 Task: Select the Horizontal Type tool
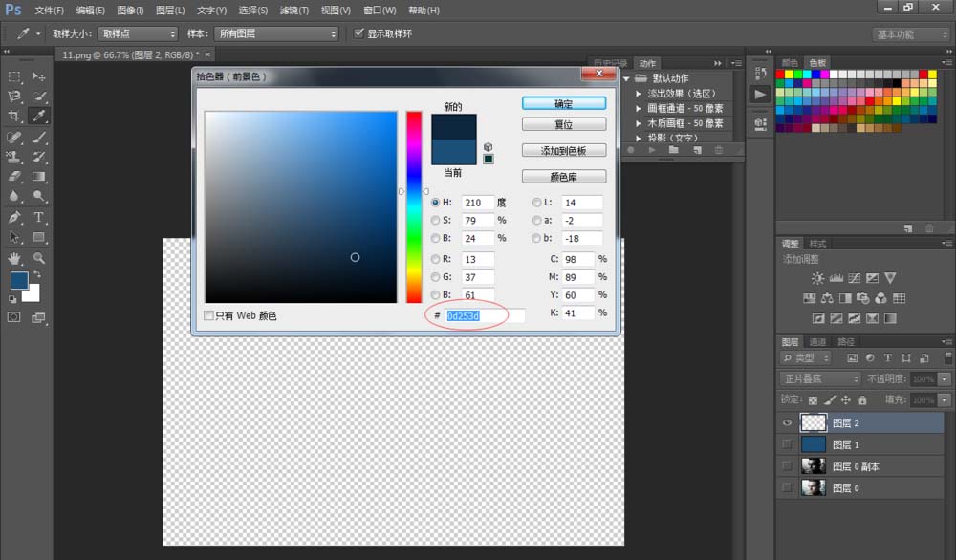click(x=39, y=217)
